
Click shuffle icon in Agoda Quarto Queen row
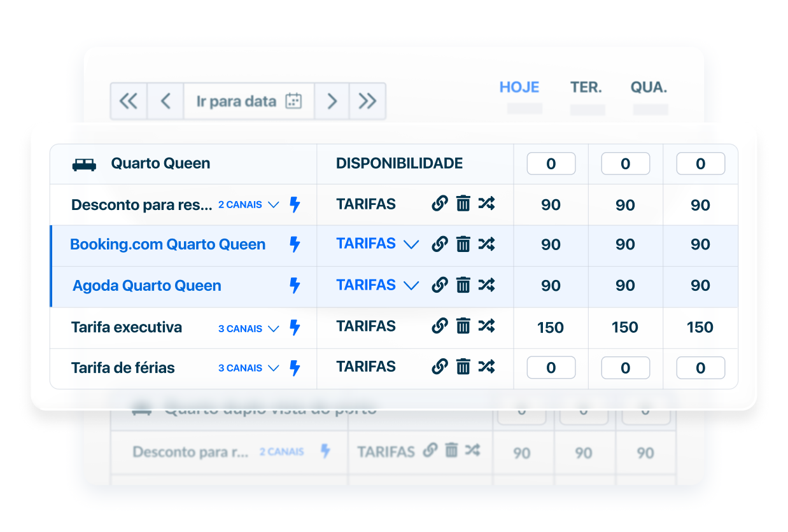coord(486,285)
